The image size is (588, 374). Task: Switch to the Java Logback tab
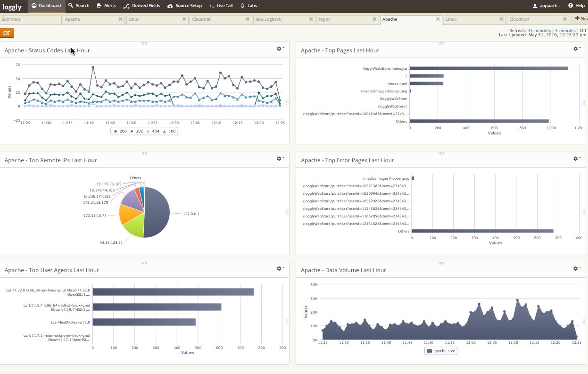tap(268, 19)
